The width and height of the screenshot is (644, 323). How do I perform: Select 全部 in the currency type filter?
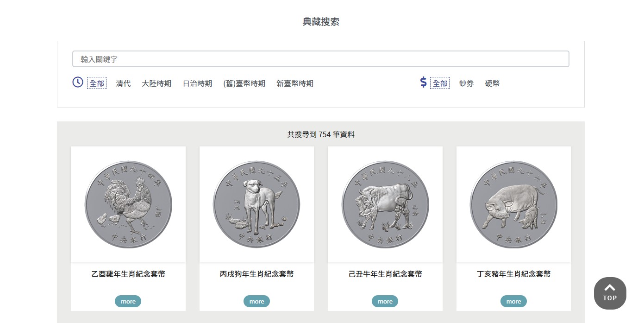(x=440, y=83)
